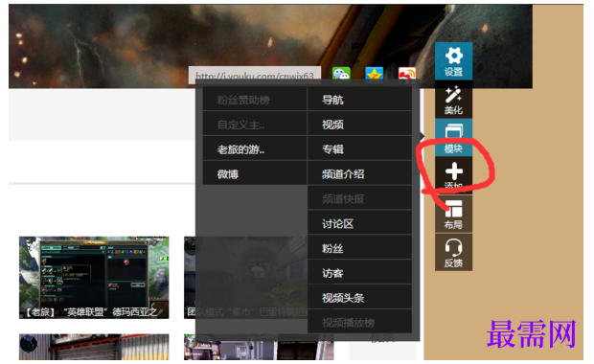Share via the red Weibo icon
594x364 pixels.
click(407, 73)
